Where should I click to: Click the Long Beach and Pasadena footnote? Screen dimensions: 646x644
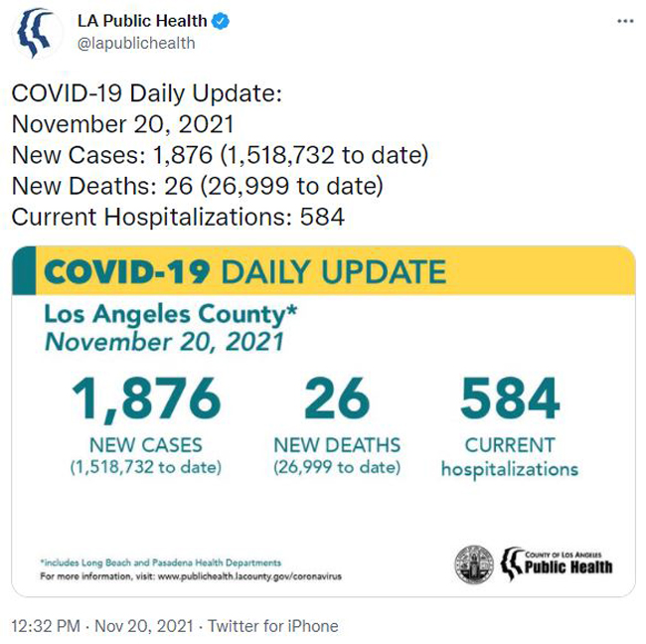point(161,563)
